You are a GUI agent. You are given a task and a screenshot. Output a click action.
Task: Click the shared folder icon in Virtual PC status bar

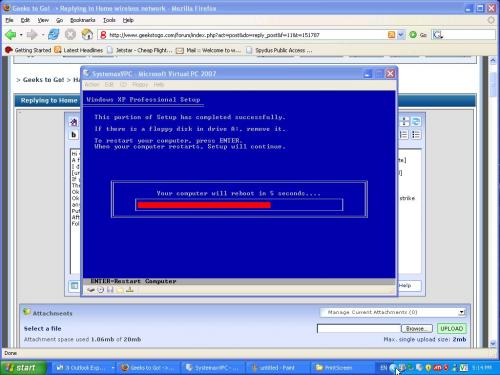pos(120,290)
